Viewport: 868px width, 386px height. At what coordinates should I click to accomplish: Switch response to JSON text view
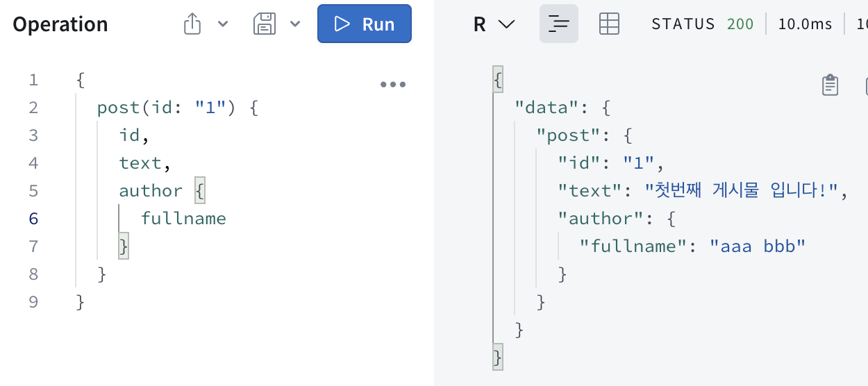pos(559,24)
